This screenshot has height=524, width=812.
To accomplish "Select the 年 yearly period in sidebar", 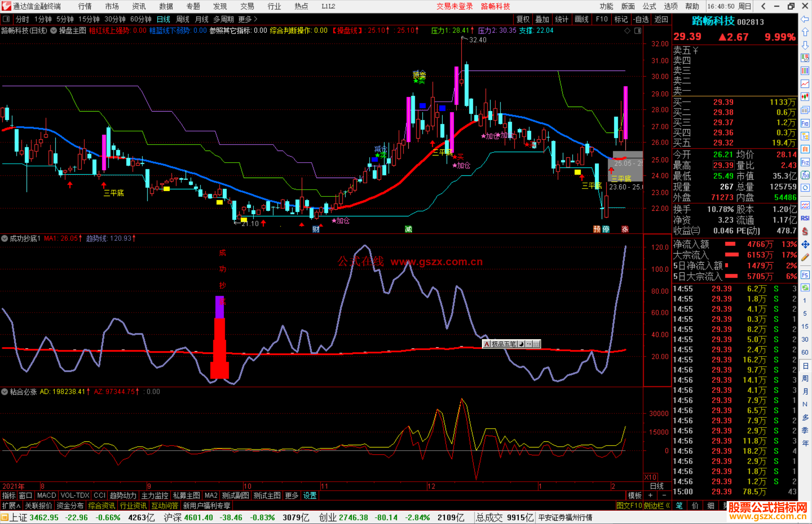I will pyautogui.click(x=805, y=444).
